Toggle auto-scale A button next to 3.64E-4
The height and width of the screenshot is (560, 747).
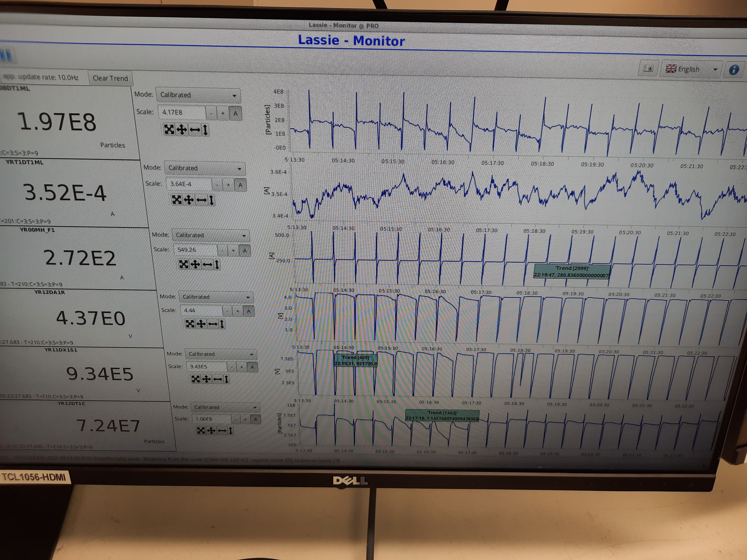click(241, 185)
